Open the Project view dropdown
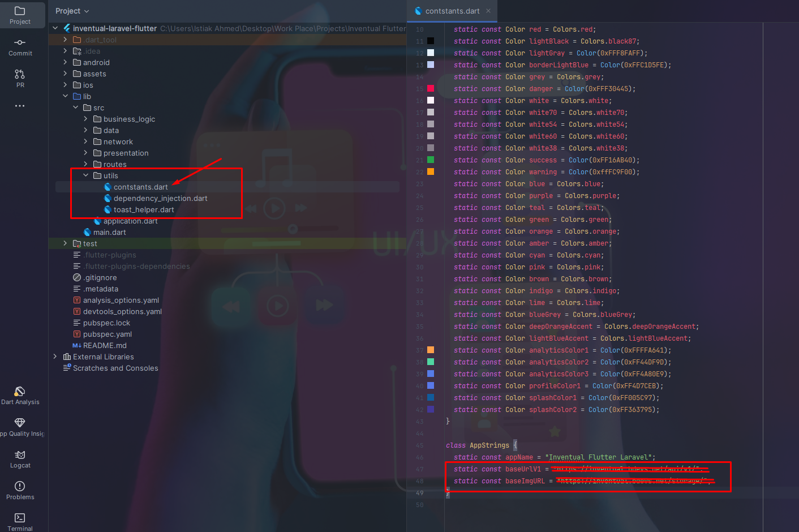The image size is (799, 532). click(72, 11)
